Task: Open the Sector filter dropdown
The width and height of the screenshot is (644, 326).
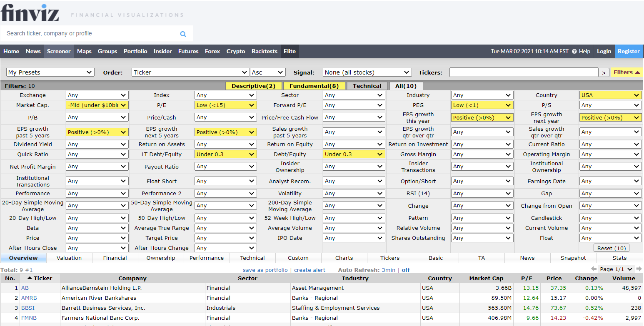Action: [x=354, y=95]
